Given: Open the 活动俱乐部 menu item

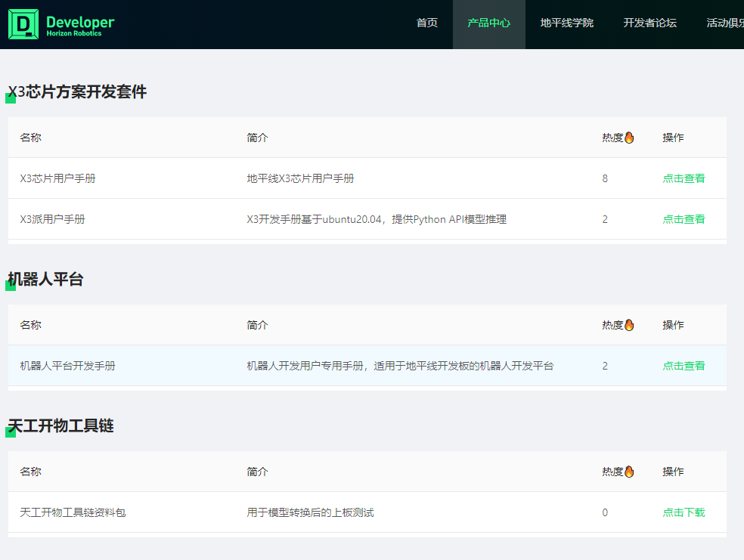Looking at the screenshot, I should point(725,23).
